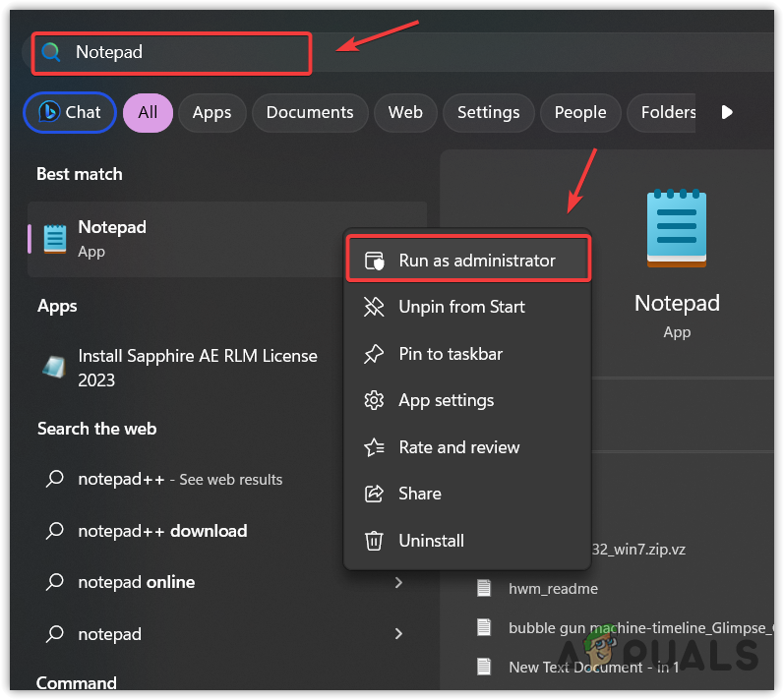Open the bubble gun machine-timeline recent file
This screenshot has height=700, width=784.
pos(641,628)
